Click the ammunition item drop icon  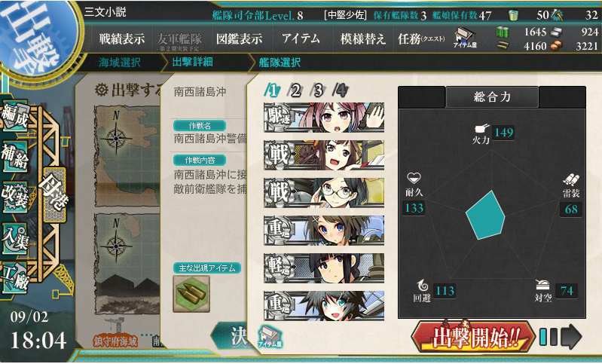coord(191,294)
